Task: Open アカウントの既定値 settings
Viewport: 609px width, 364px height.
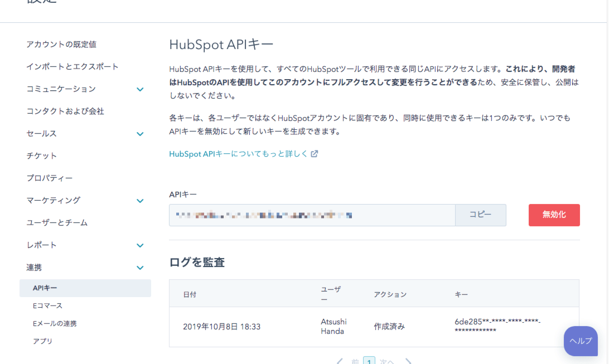Action: pos(65,44)
